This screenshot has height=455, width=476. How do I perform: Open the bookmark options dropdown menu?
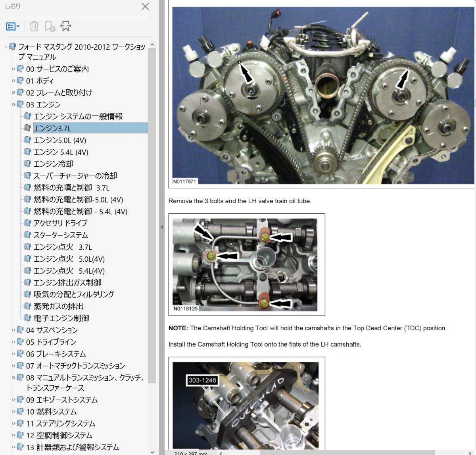click(x=13, y=27)
